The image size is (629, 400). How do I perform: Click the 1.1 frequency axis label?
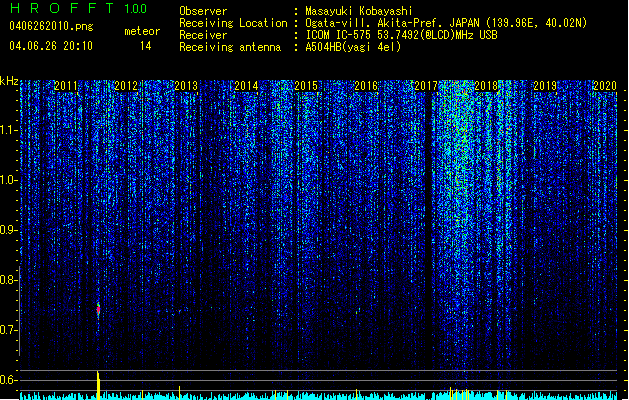point(8,130)
